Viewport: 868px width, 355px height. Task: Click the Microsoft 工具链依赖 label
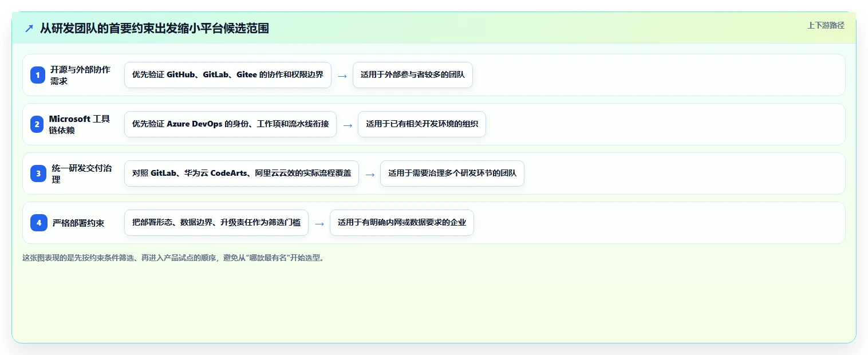[x=80, y=124]
